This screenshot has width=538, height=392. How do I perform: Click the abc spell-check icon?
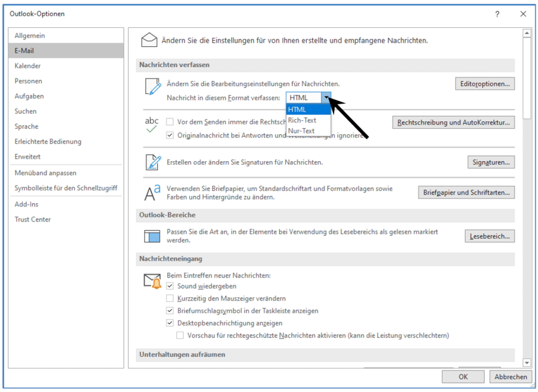152,125
